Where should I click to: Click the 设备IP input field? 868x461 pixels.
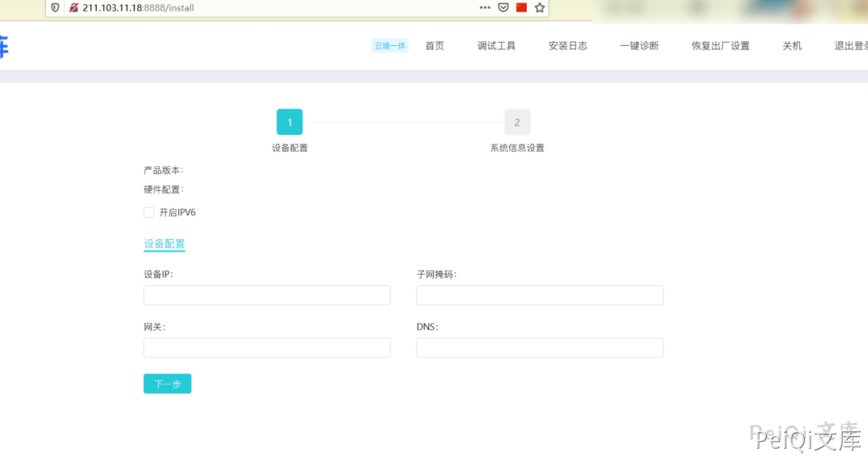(x=266, y=295)
